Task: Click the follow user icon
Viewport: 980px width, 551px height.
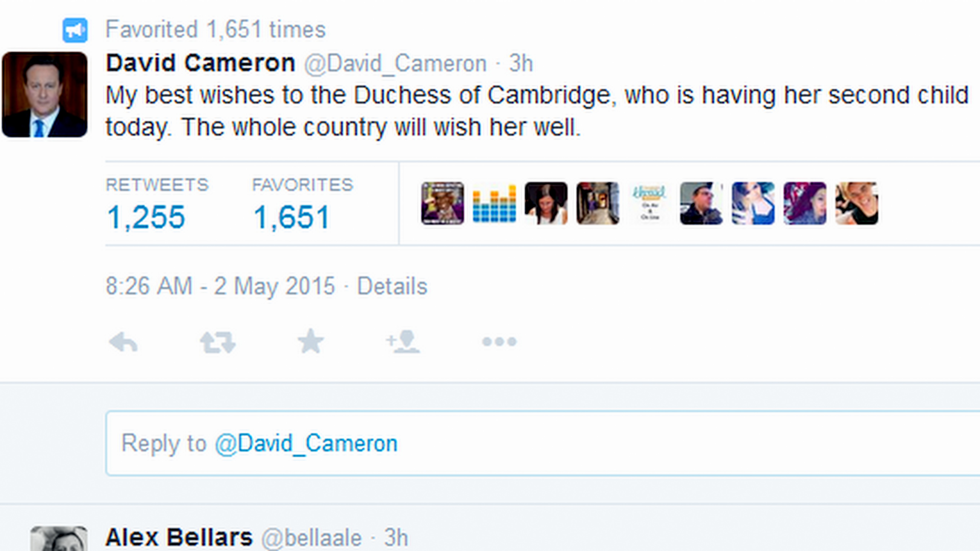Action: click(x=403, y=342)
